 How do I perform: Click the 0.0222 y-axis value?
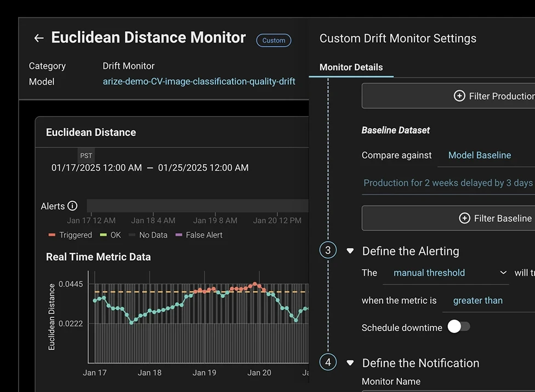[x=71, y=324]
